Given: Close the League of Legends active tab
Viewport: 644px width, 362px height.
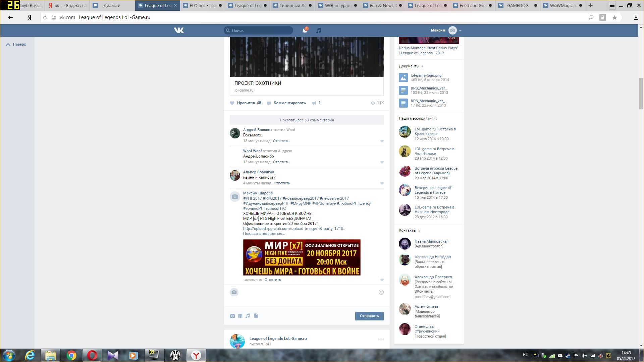Looking at the screenshot, I should point(175,5).
